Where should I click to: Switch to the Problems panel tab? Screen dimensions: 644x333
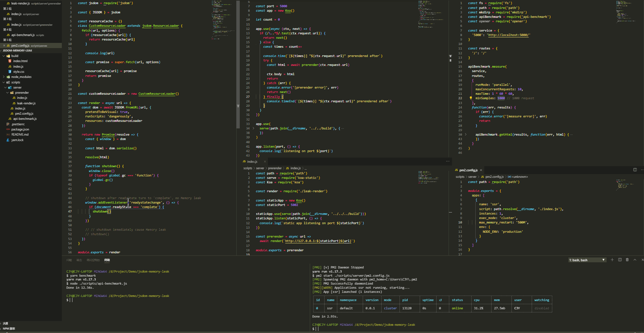click(x=69, y=260)
